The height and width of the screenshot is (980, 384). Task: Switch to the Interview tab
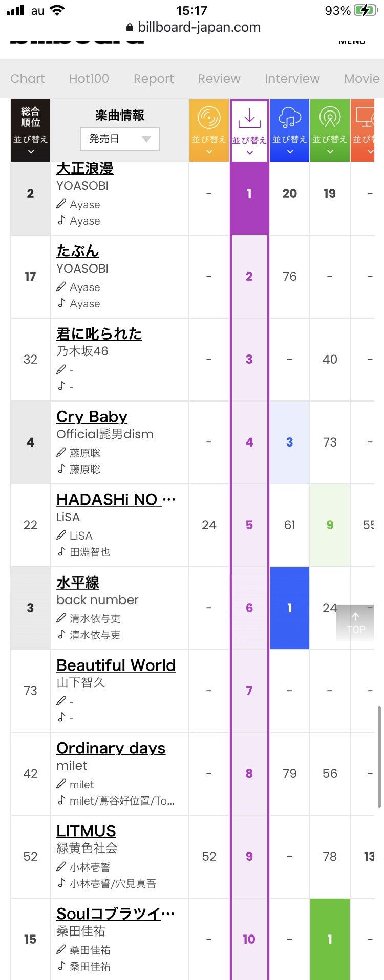292,79
